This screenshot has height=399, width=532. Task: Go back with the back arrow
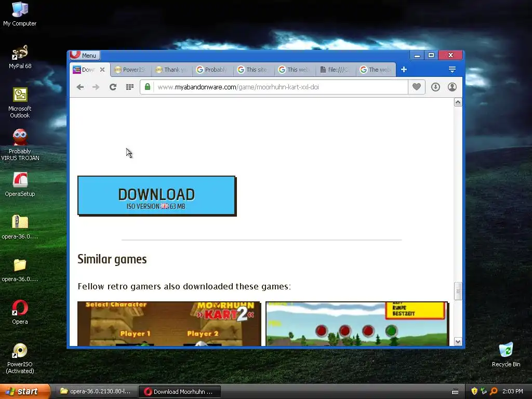point(80,87)
